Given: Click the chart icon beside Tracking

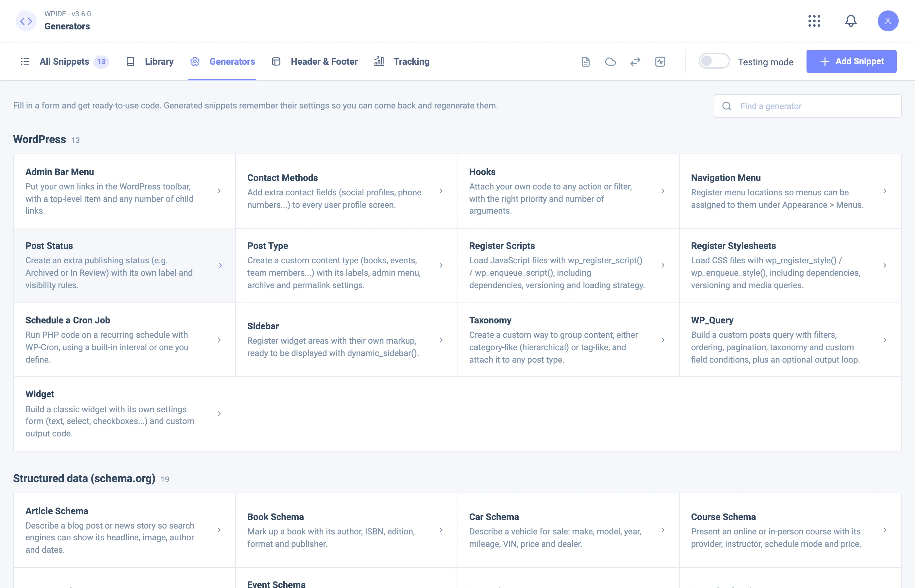Looking at the screenshot, I should pos(379,61).
